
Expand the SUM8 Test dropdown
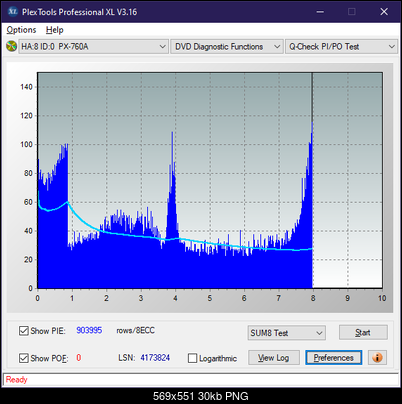[x=287, y=333]
